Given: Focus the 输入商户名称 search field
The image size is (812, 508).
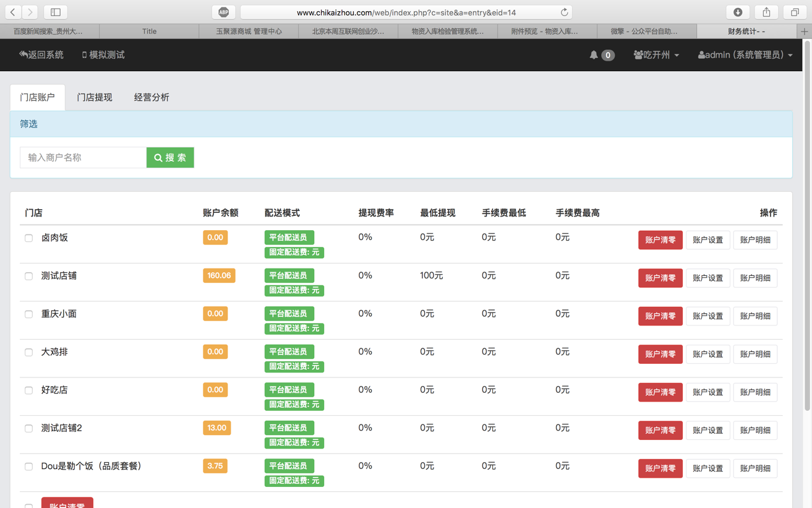Looking at the screenshot, I should [x=83, y=158].
